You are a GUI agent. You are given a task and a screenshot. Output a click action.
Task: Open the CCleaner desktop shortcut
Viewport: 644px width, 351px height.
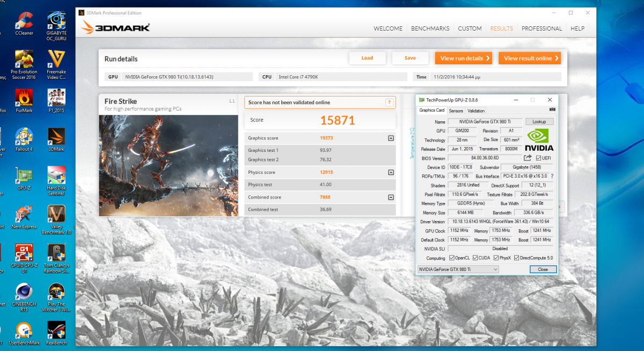(24, 24)
